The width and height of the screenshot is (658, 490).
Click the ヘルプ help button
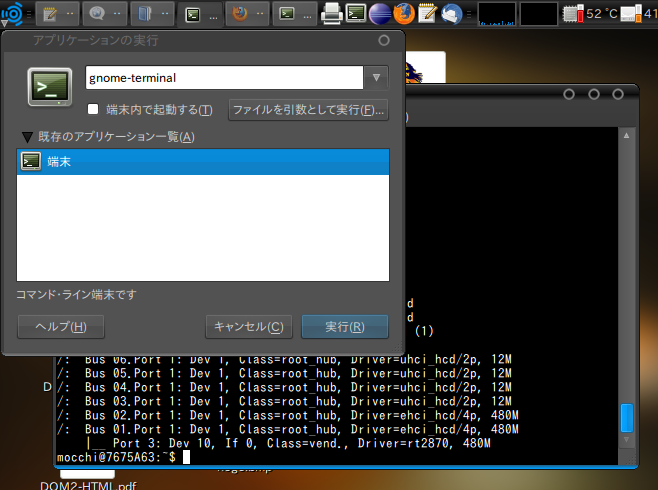(x=61, y=327)
